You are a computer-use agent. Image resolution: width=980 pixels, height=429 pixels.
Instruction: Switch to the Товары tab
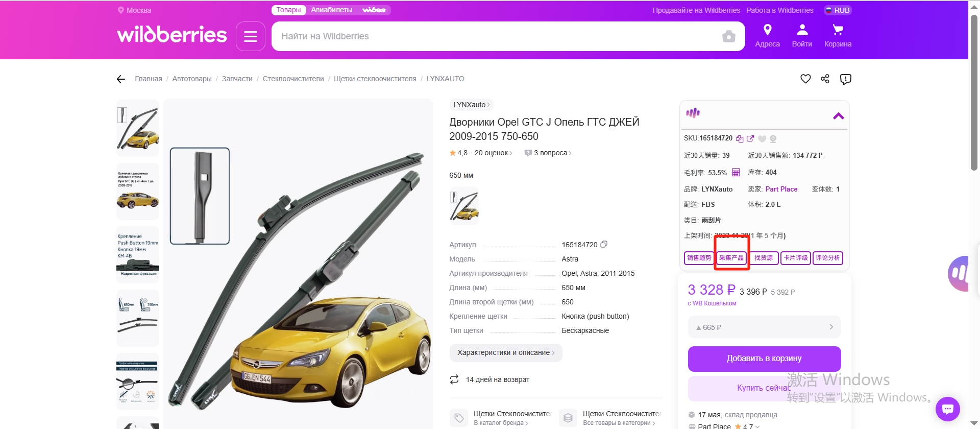tap(288, 10)
